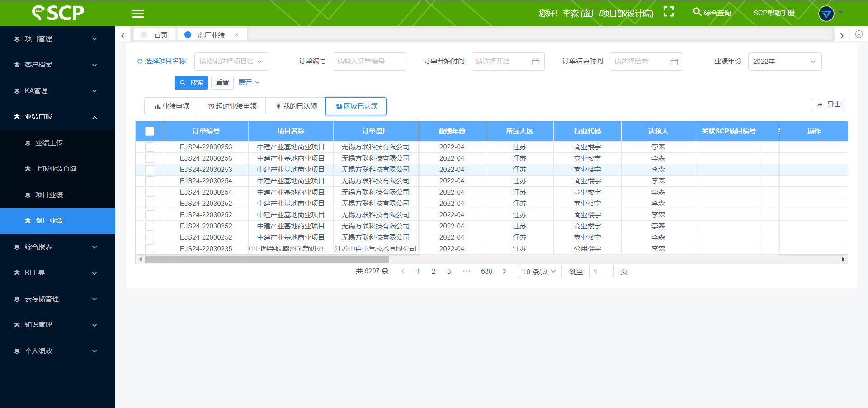Open 项目业绩 in the sidebar
This screenshot has height=408, width=868.
(57, 195)
